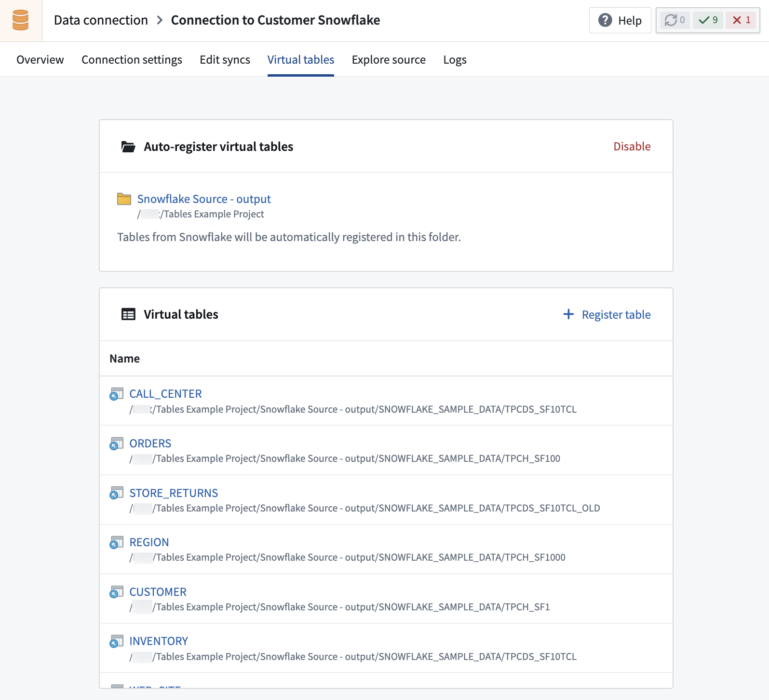Click the yellow Snowflake Source folder icon
Viewport: 769px width, 700px height.
coord(124,199)
